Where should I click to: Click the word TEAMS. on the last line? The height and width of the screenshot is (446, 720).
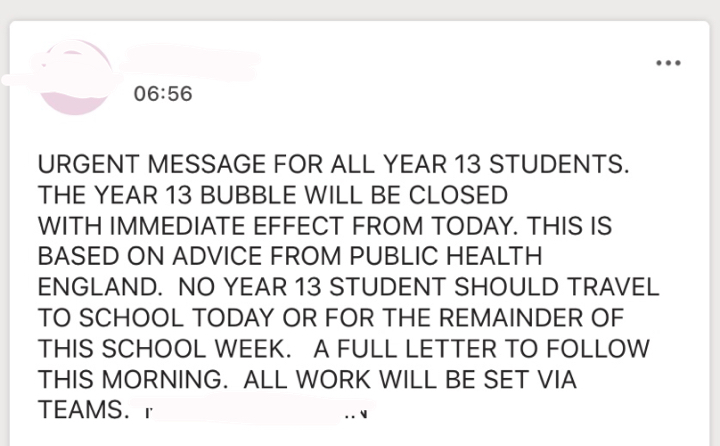(84, 410)
